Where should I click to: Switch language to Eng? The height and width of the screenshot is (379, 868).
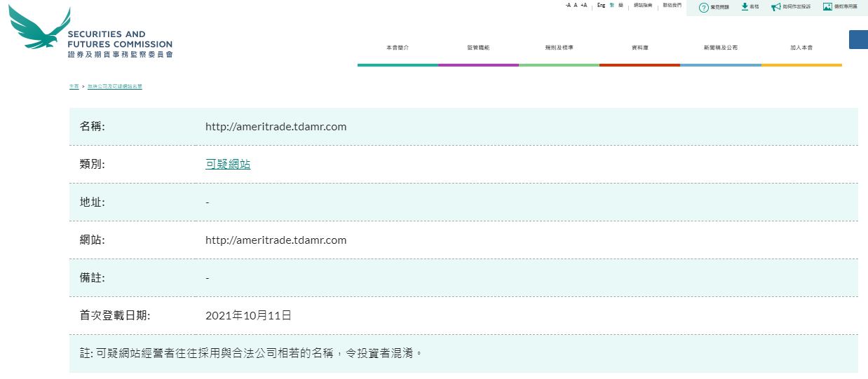601,5
